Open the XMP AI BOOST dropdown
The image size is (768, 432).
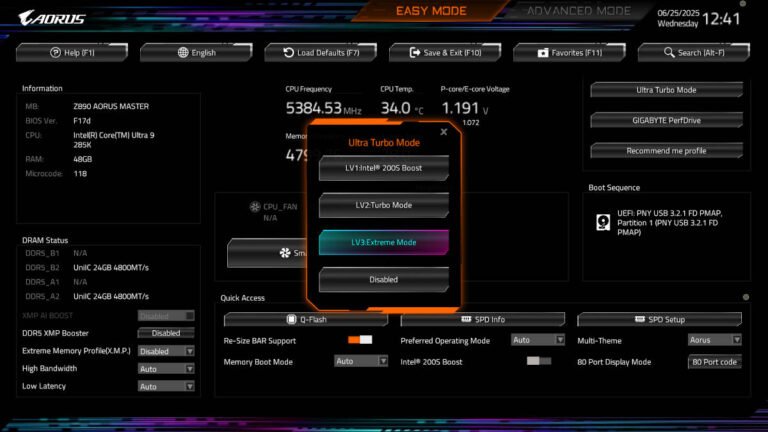166,316
